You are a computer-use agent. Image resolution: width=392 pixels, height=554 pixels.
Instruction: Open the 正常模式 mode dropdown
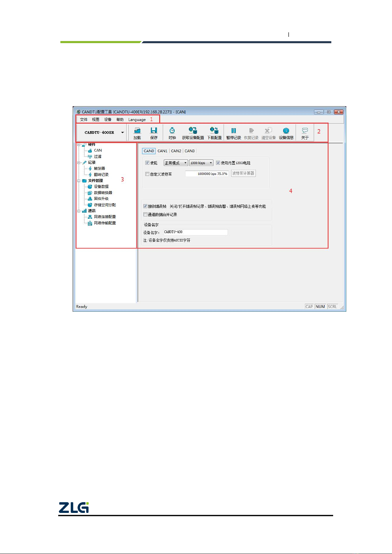pos(176,163)
